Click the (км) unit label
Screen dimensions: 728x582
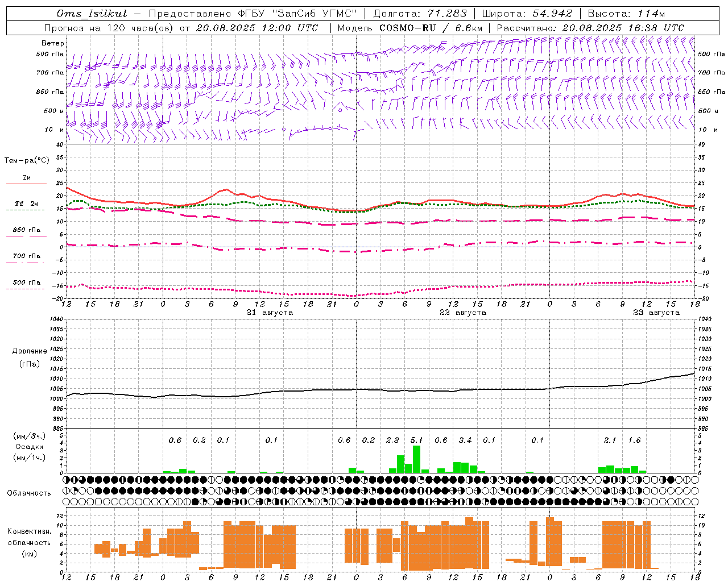click(29, 554)
